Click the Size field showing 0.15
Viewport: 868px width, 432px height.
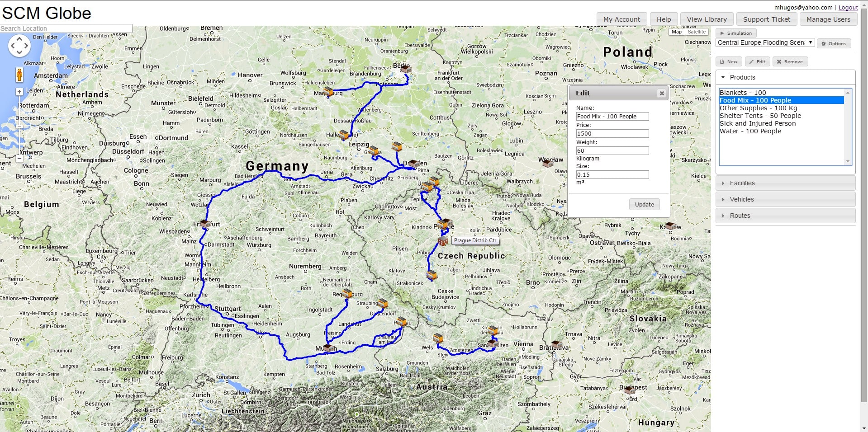coord(612,175)
